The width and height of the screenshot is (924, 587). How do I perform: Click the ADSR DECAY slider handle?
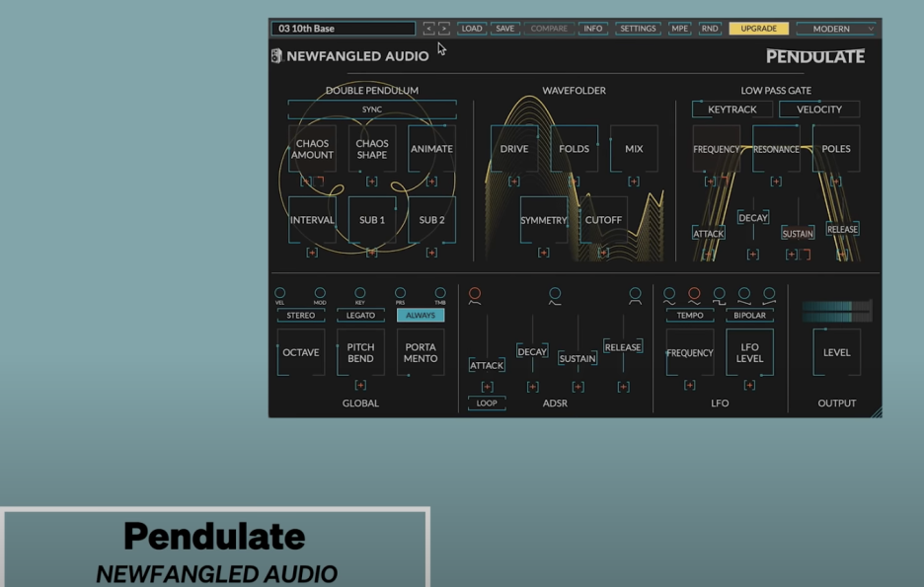(532, 351)
